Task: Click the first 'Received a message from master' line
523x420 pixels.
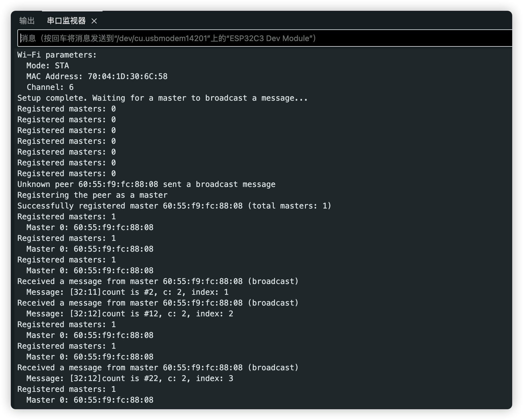Action: click(x=158, y=282)
